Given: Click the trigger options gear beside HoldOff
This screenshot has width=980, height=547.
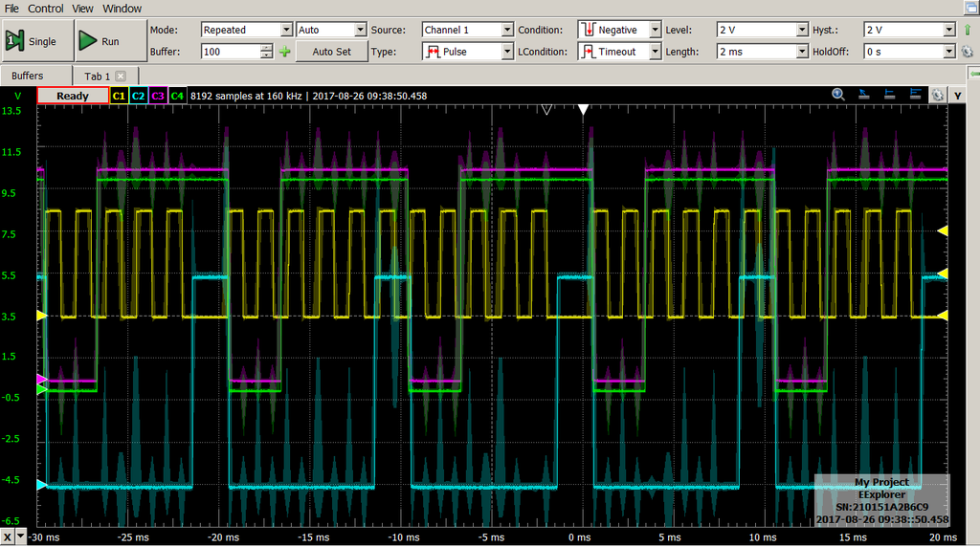Looking at the screenshot, I should point(967,52).
